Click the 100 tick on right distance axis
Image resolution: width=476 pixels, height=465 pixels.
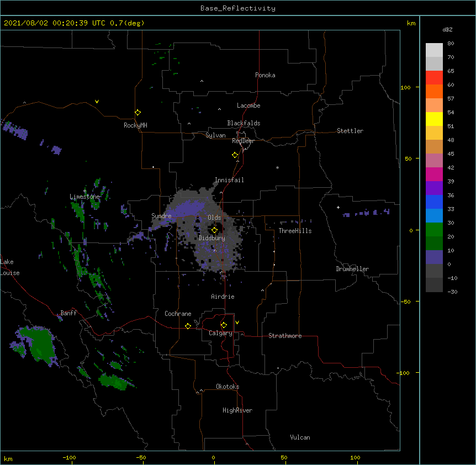tap(405, 87)
